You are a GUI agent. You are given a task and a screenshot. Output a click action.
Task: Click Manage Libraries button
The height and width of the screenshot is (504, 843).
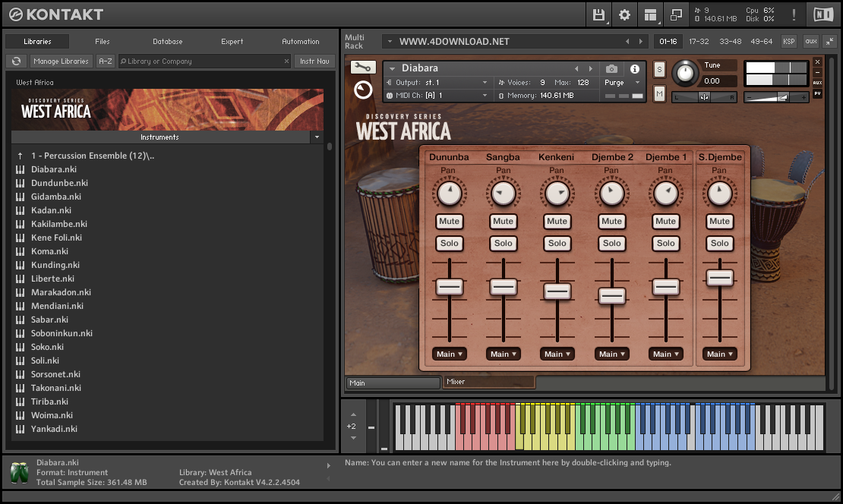pyautogui.click(x=61, y=61)
